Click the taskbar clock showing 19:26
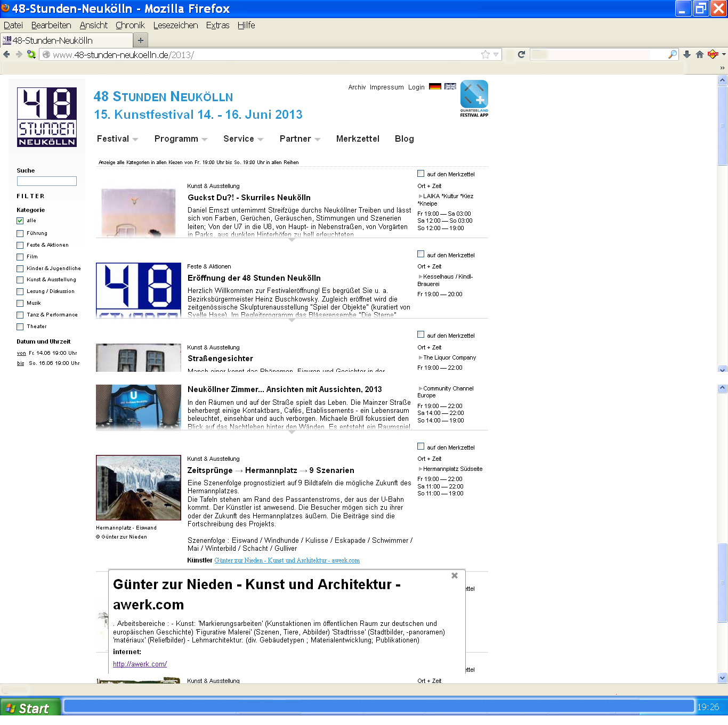Screen dimensions: 728x725 [x=708, y=707]
